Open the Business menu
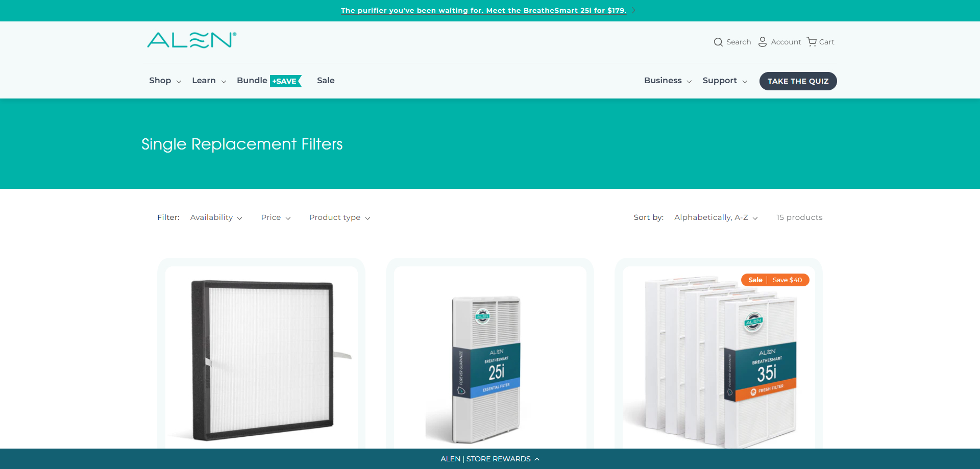 (x=668, y=81)
